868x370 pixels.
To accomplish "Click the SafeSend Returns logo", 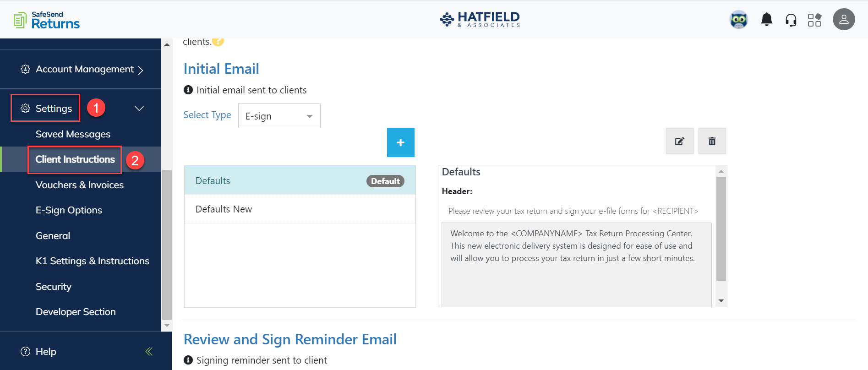I will [46, 19].
